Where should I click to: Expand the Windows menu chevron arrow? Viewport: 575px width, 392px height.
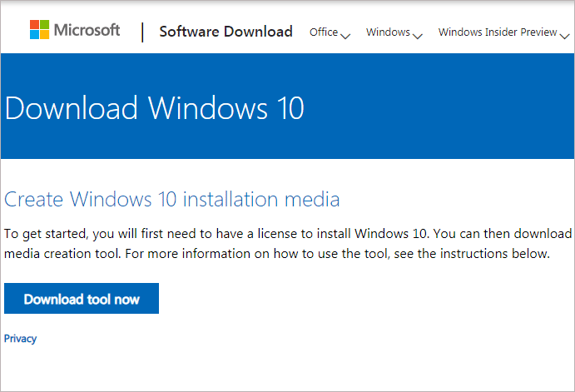click(x=418, y=36)
